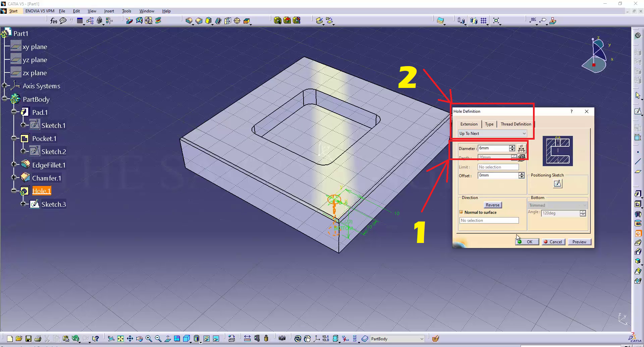Click the Zoom In magnifier icon
The height and width of the screenshot is (347, 644).
coord(149,339)
